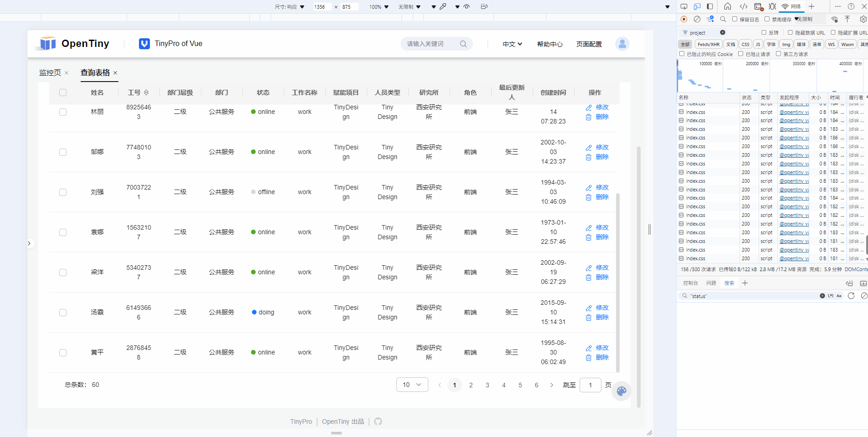
Task: Enable the 保留日志 checkbox
Action: point(734,19)
